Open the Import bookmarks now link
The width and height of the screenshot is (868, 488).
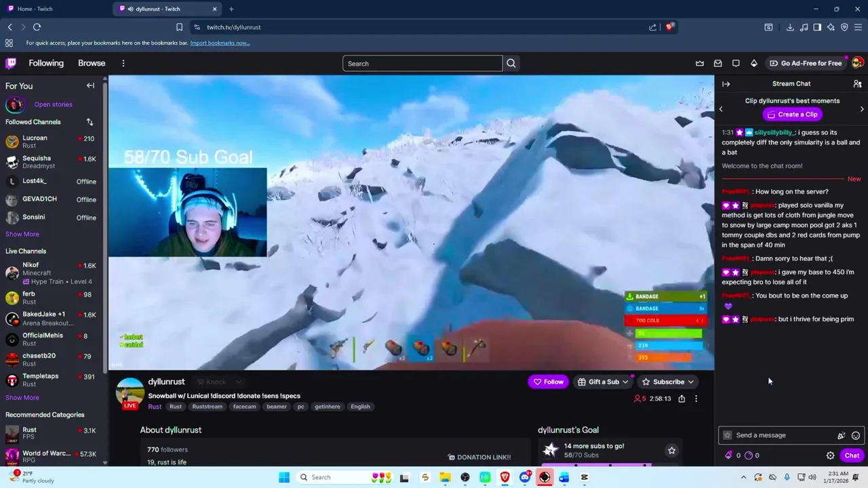pos(220,43)
